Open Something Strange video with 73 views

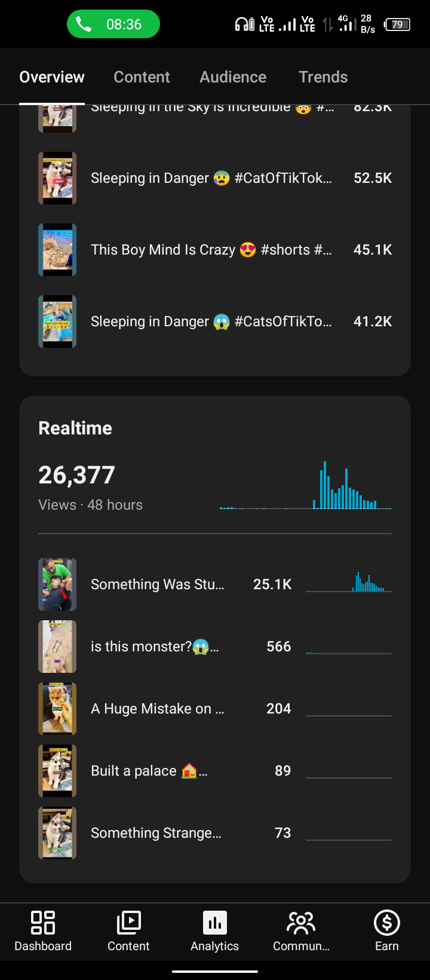coord(215,833)
